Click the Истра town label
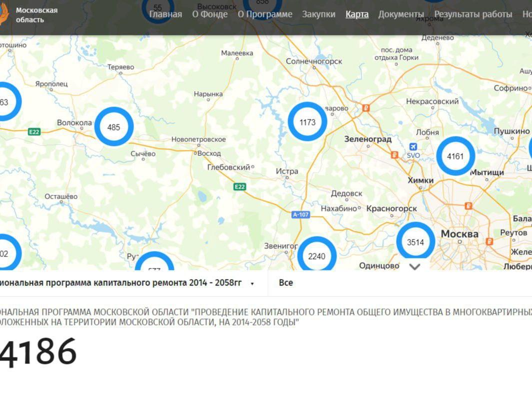The width and height of the screenshot is (532, 399). [287, 171]
